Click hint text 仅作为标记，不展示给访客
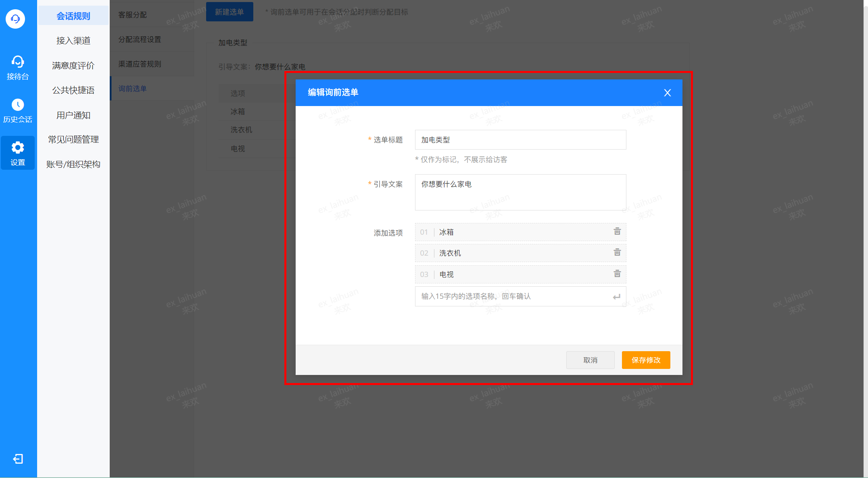 click(x=461, y=160)
